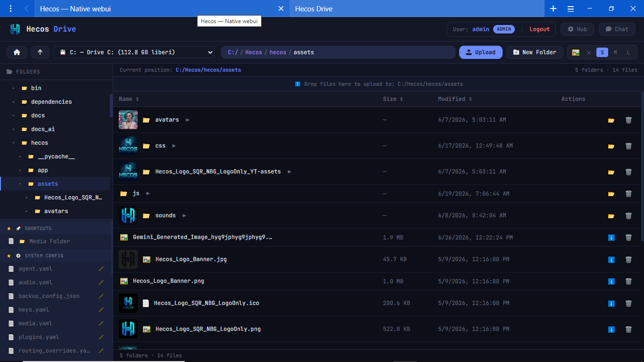Delete the sounds folder
The width and height of the screenshot is (644, 362).
628,216
